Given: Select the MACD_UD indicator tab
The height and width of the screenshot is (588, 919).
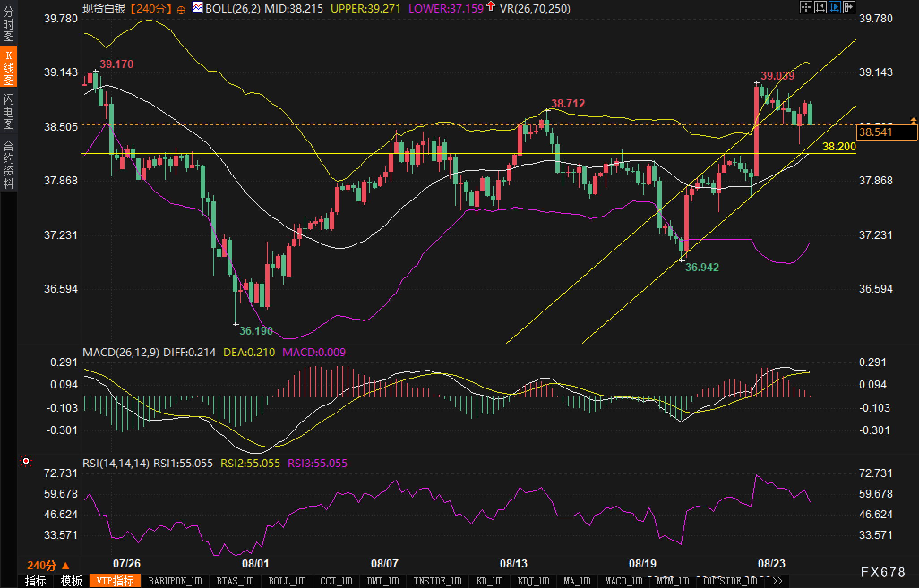Looking at the screenshot, I should [x=623, y=581].
